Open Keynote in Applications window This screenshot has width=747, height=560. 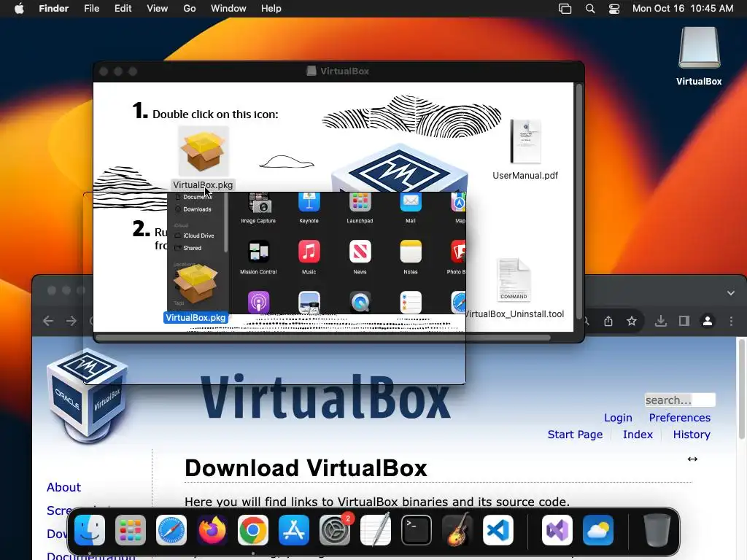pyautogui.click(x=309, y=203)
